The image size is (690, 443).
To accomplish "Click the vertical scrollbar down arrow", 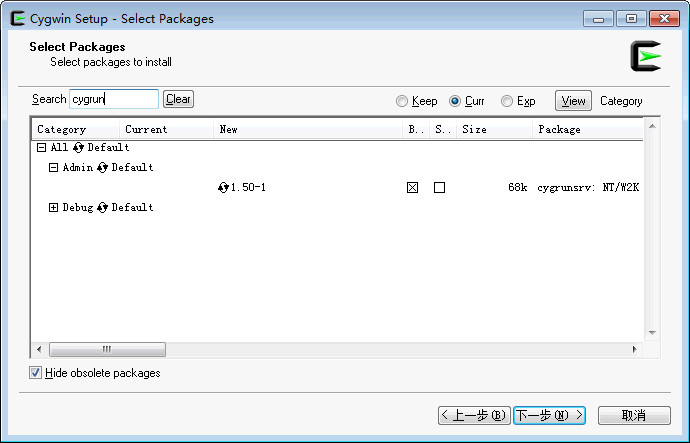I will 652,333.
